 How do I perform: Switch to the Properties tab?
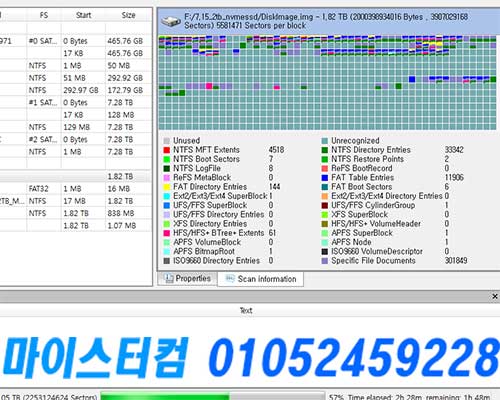pyautogui.click(x=188, y=278)
